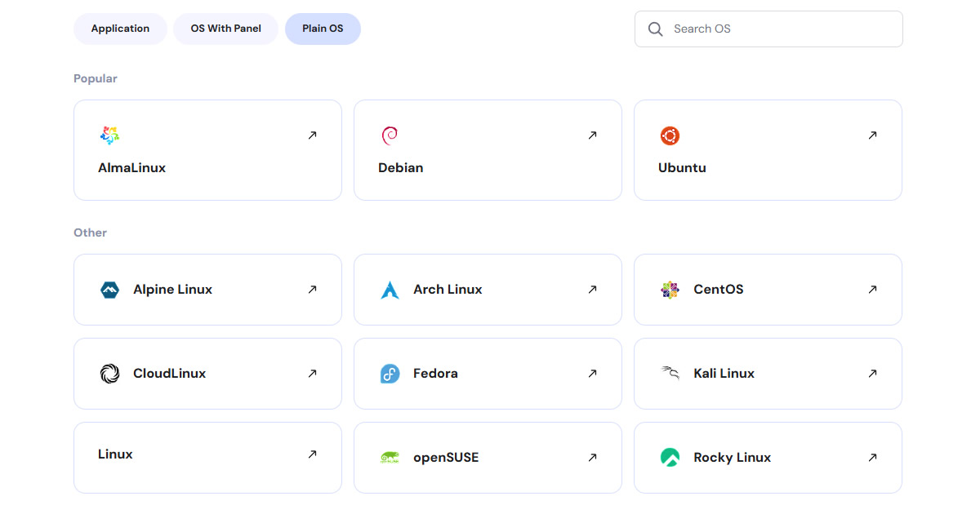Open the plain Linux card
The width and height of the screenshot is (980, 514).
coord(207,457)
